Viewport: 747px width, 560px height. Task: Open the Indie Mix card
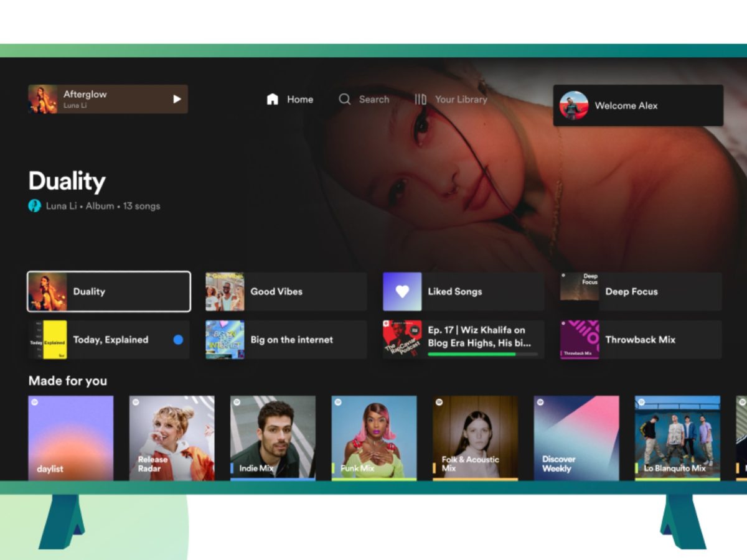(x=273, y=438)
